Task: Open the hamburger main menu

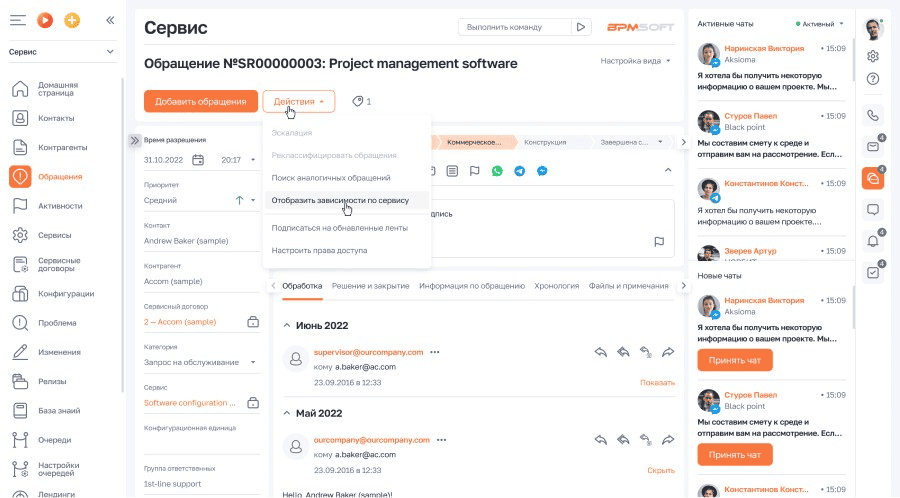Action: point(18,21)
